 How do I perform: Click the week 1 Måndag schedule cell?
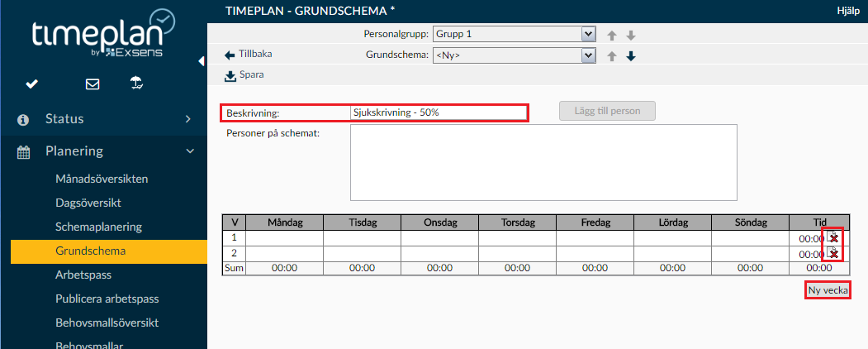[285, 238]
